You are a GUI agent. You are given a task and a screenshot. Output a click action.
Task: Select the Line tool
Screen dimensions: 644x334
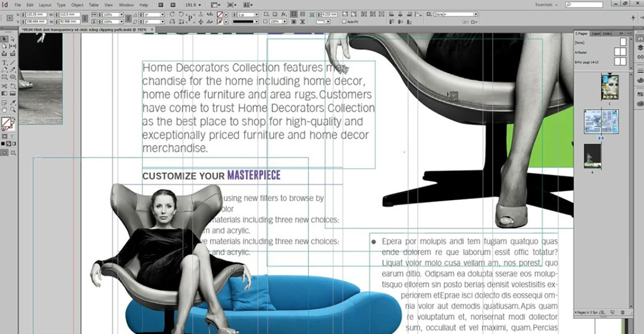[x=13, y=62]
